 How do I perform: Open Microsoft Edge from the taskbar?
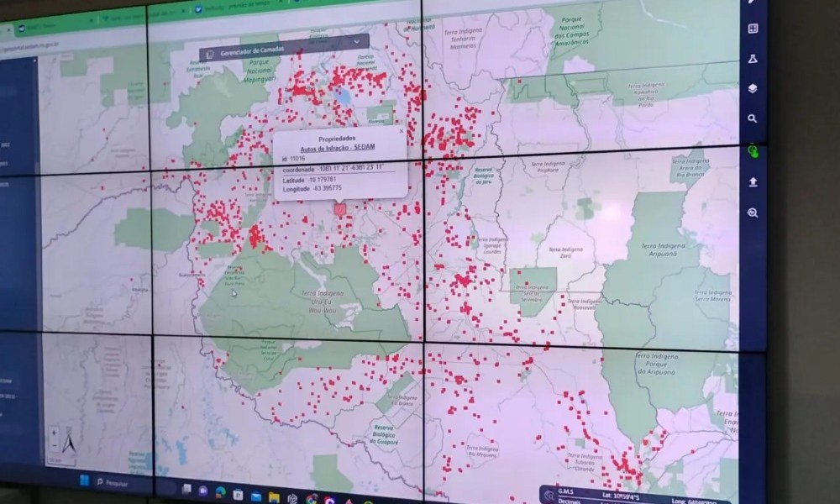pyautogui.click(x=220, y=493)
